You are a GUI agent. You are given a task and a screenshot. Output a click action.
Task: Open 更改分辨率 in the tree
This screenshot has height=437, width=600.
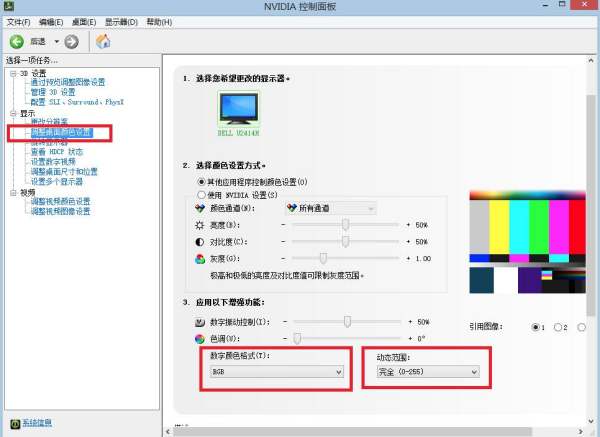(x=49, y=122)
